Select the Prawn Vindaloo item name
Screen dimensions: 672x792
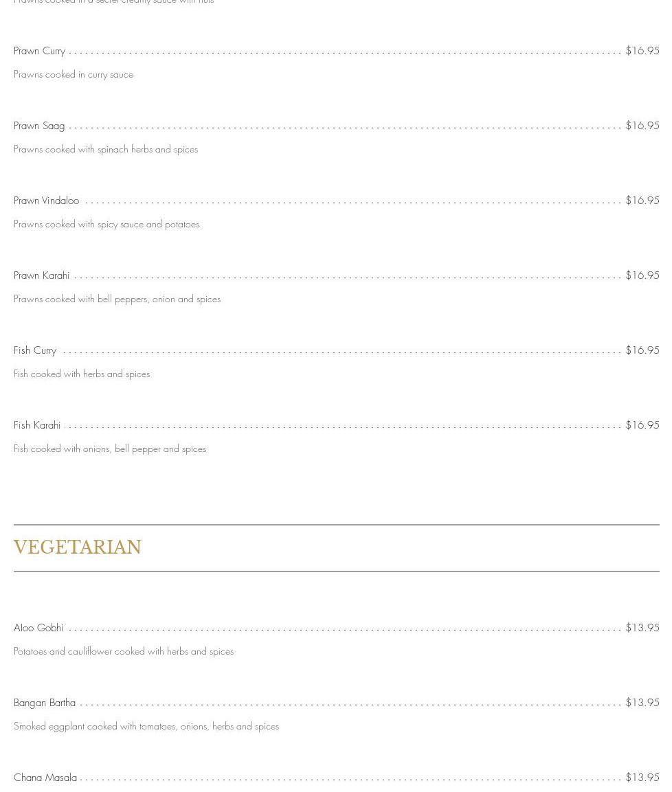(46, 201)
